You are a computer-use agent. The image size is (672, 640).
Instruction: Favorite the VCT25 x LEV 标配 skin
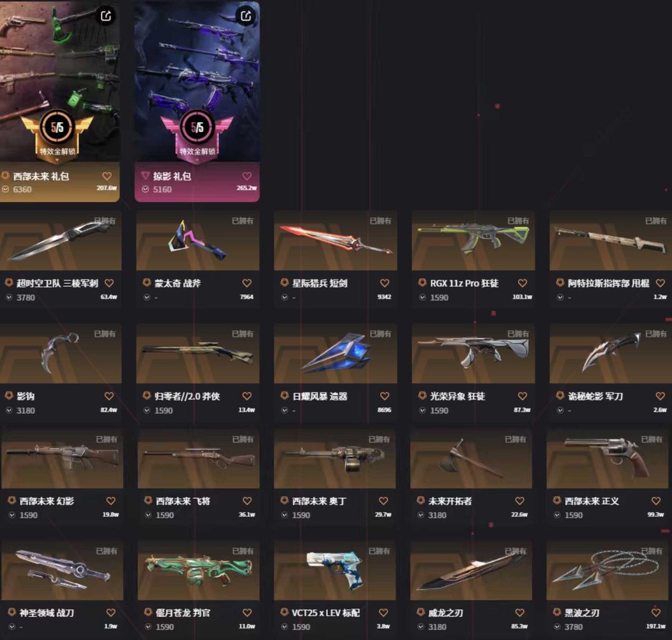click(383, 613)
